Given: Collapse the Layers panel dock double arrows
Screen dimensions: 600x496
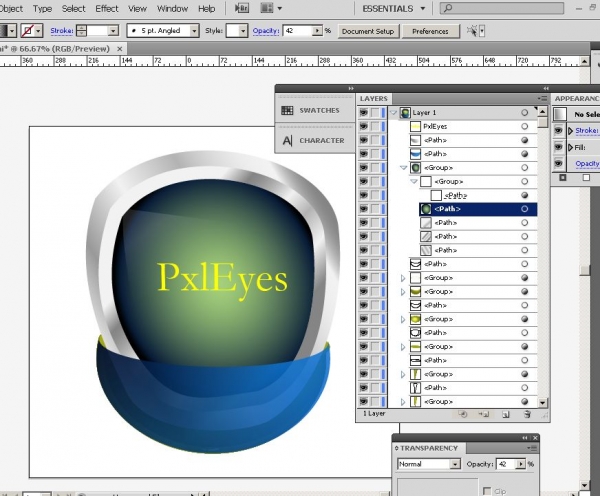Looking at the screenshot, I should click(x=546, y=88).
